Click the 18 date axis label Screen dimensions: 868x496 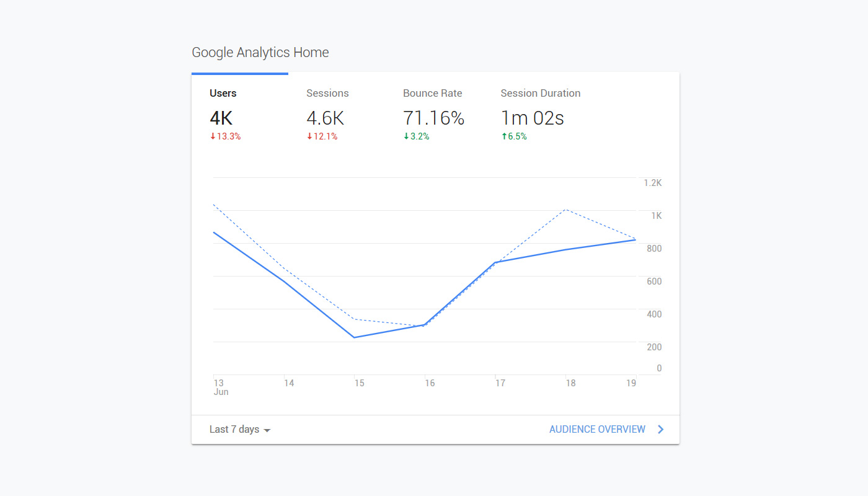point(570,383)
